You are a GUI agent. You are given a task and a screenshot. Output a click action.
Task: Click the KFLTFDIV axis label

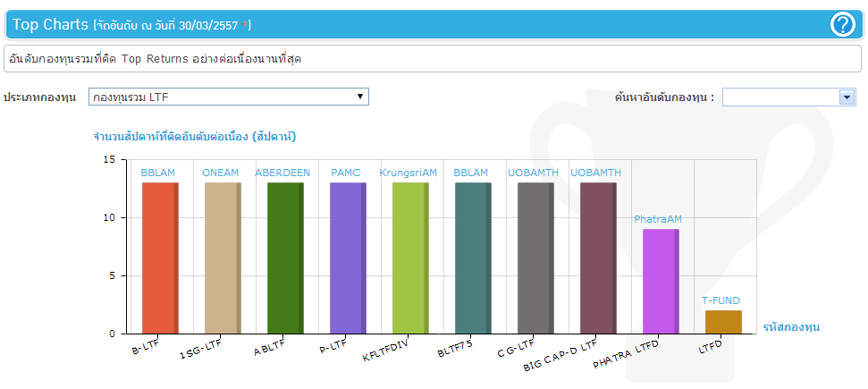tap(385, 351)
